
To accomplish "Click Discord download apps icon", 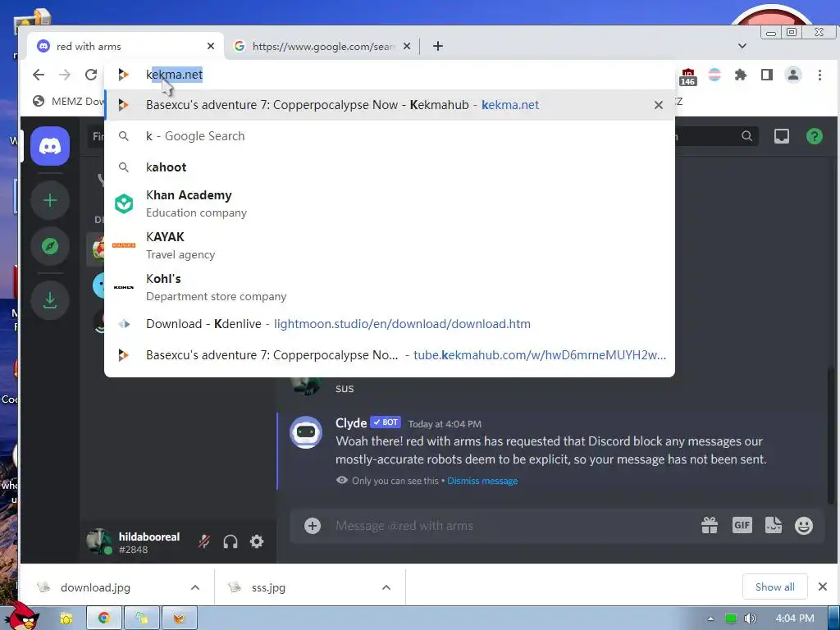I will (50, 300).
